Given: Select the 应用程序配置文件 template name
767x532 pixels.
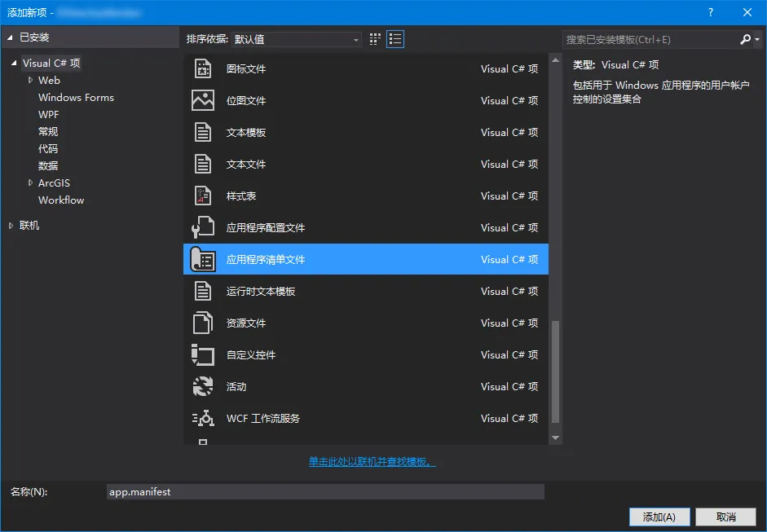Looking at the screenshot, I should click(x=266, y=228).
